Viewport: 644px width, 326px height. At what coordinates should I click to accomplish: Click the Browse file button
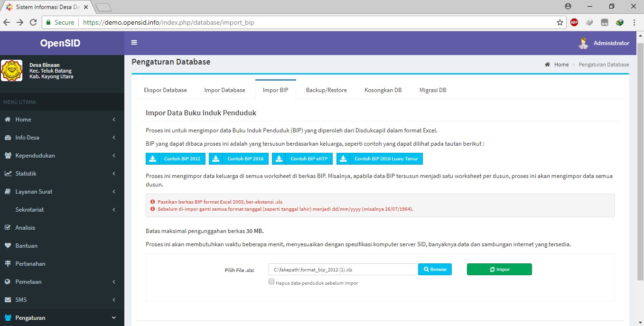(435, 270)
